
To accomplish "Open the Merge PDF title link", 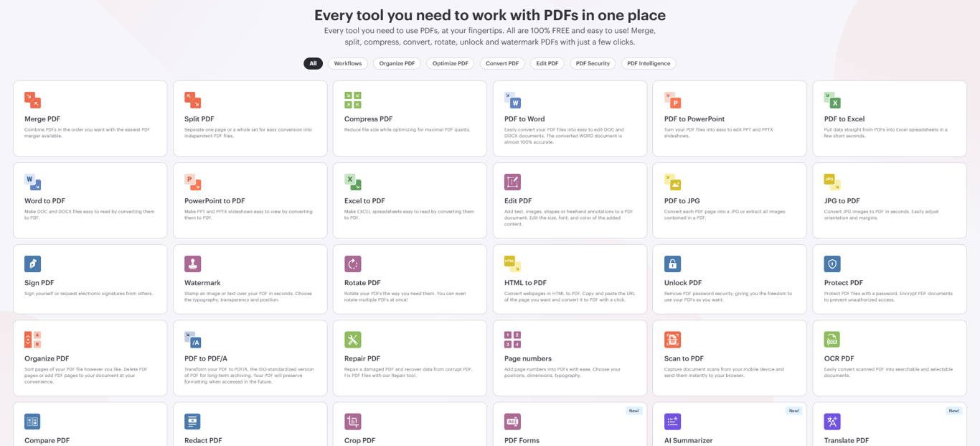I will pyautogui.click(x=42, y=119).
